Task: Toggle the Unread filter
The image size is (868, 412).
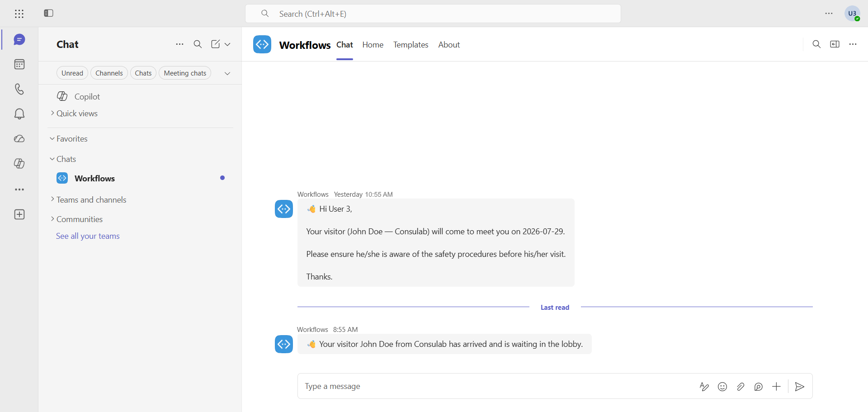Action: [72, 73]
